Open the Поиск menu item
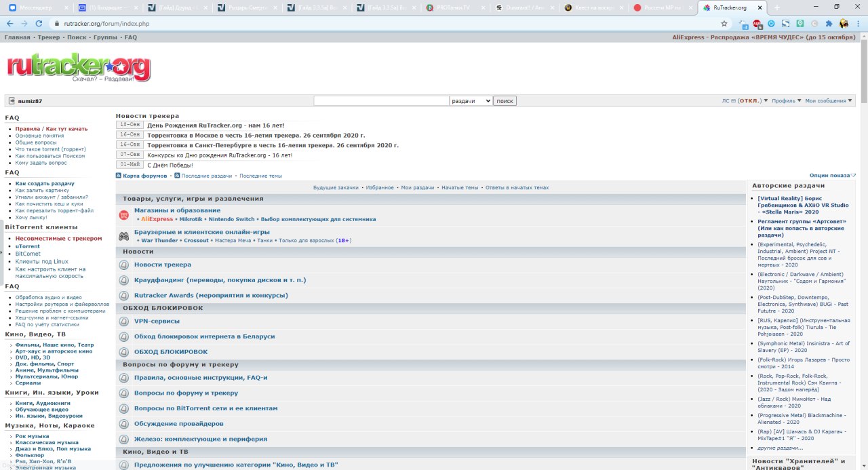Viewport: 868px width, 470px height. click(x=77, y=37)
